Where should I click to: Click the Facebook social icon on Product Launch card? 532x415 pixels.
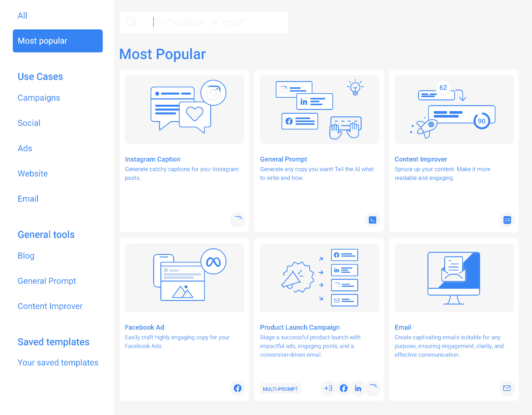point(343,388)
